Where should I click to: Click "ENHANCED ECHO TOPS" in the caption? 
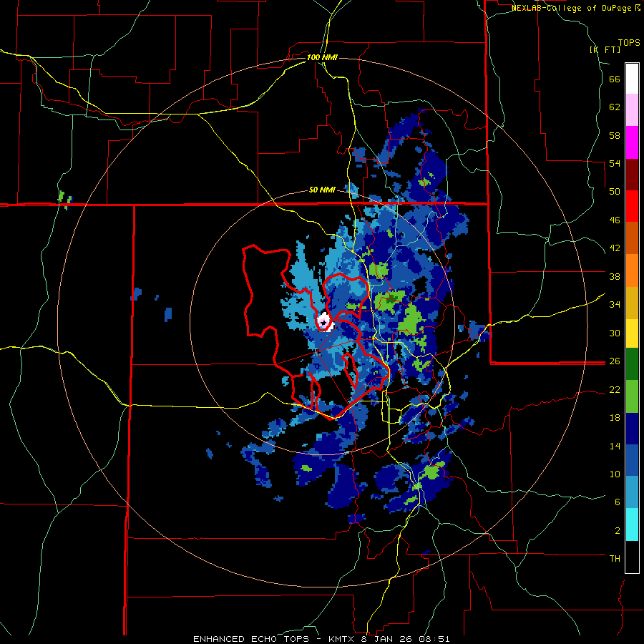[x=251, y=639]
